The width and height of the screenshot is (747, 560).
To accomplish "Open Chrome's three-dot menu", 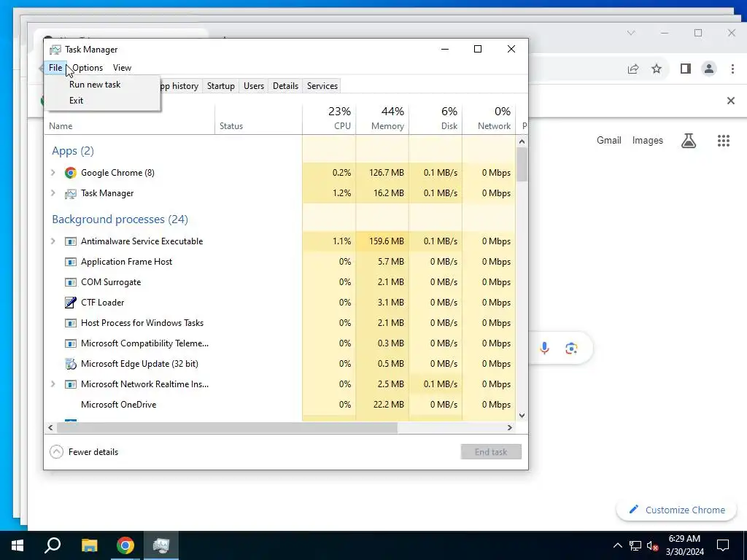I will pyautogui.click(x=732, y=69).
